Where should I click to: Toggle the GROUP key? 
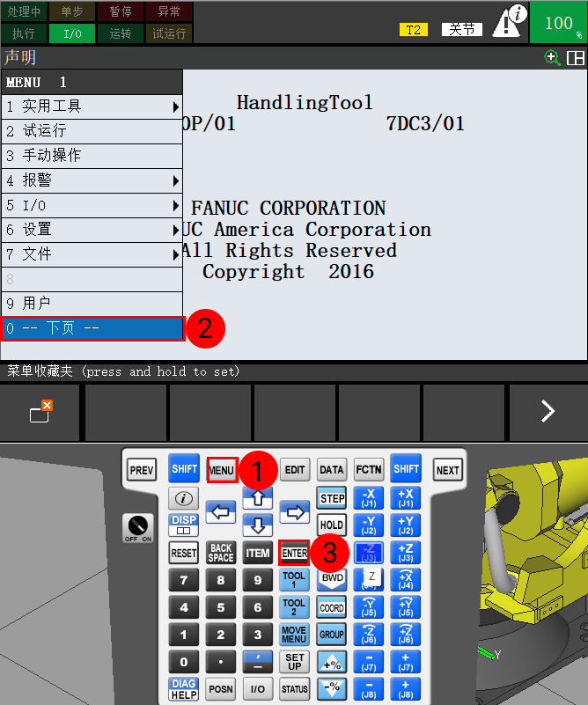tap(332, 635)
